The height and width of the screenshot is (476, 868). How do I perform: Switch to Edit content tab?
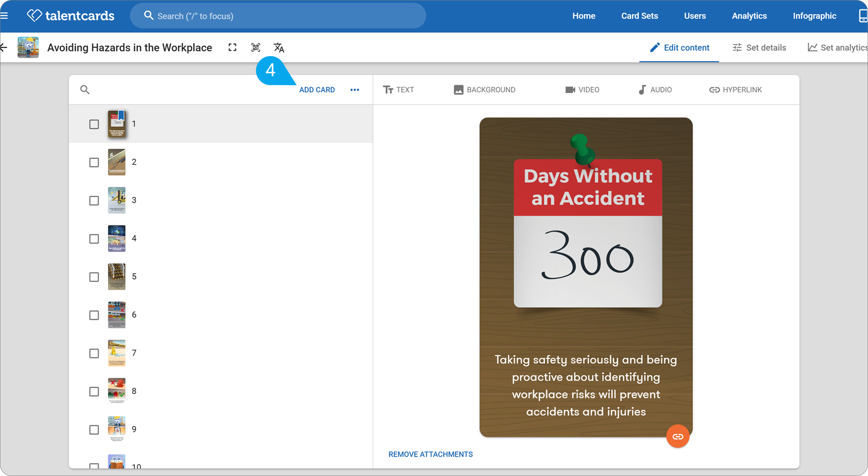coord(679,48)
